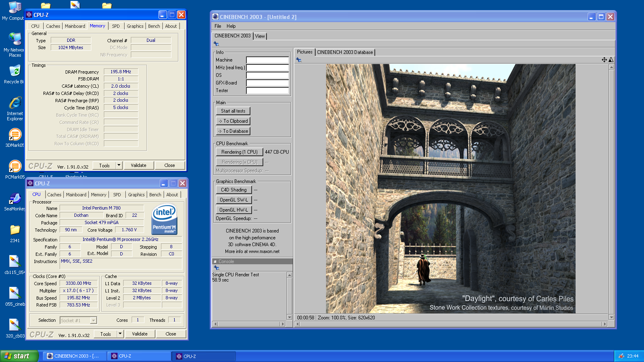Switch to the View tab in CINEBENCH
The image size is (644, 362).
point(260,36)
